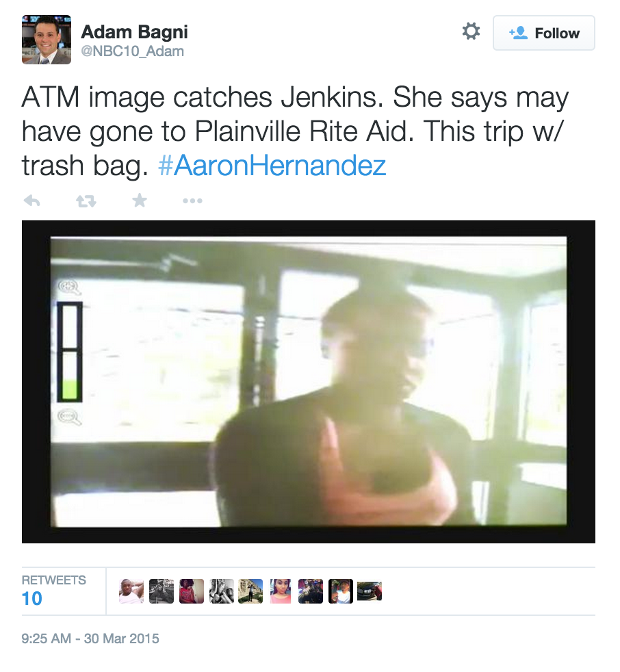Open the #AaronHernandez hashtag
This screenshot has width=620, height=672.
272,166
